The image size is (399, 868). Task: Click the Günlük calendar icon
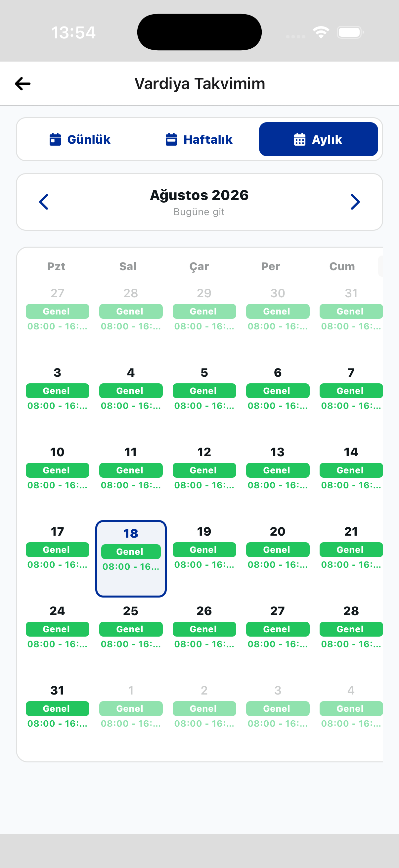55,139
